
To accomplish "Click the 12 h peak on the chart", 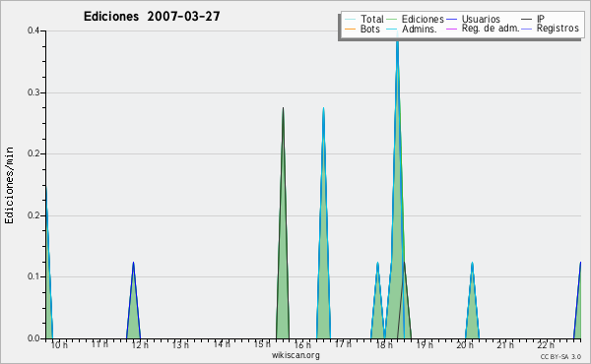I will 133,263.
